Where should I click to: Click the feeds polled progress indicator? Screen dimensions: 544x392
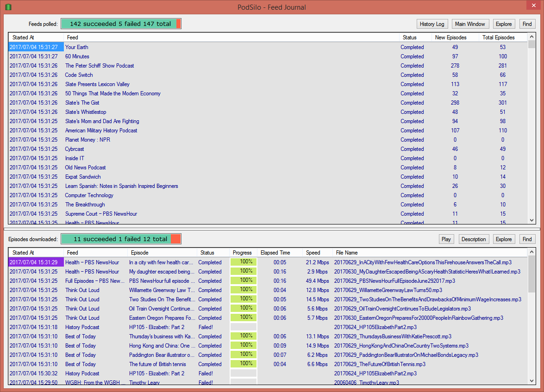click(x=121, y=23)
